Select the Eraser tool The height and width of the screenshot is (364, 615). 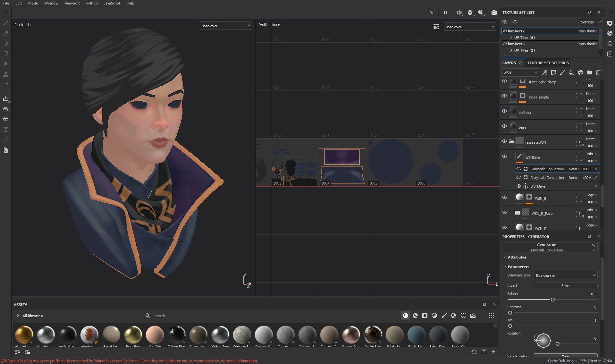click(6, 33)
